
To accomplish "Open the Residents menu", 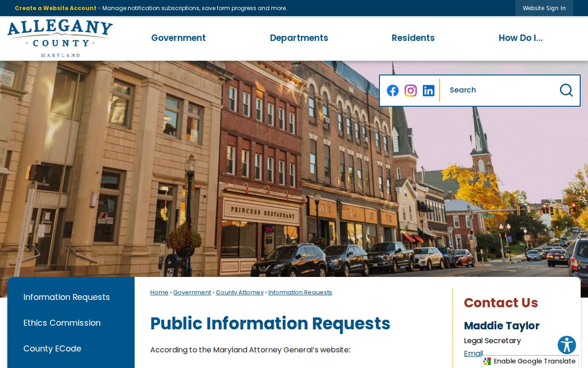I will click(413, 38).
